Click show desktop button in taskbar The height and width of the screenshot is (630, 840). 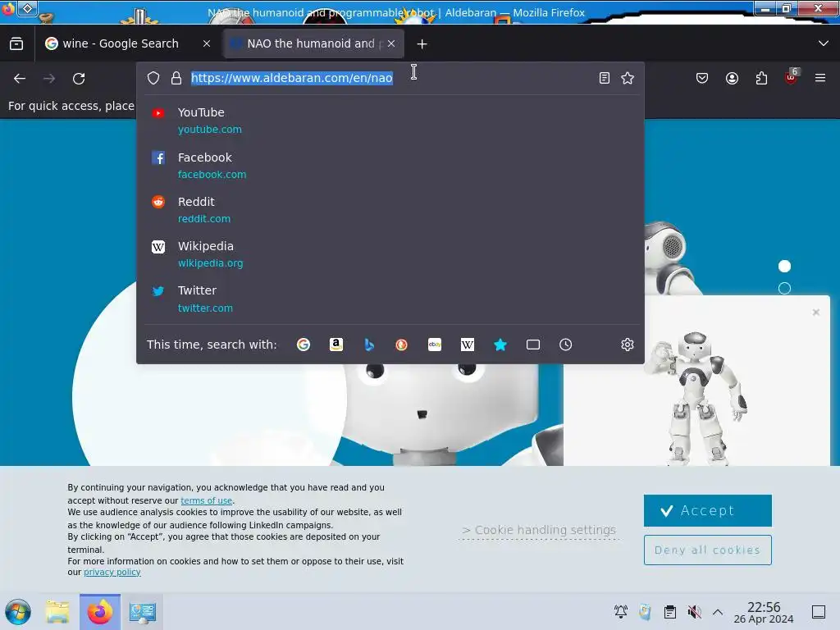click(x=819, y=612)
